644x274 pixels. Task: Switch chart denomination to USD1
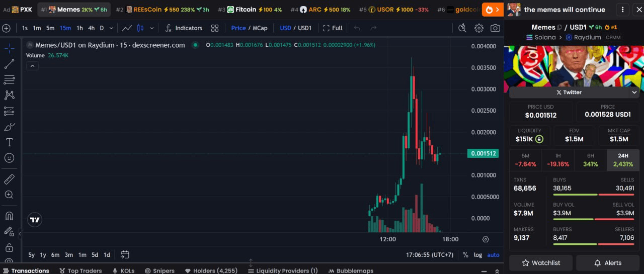305,28
